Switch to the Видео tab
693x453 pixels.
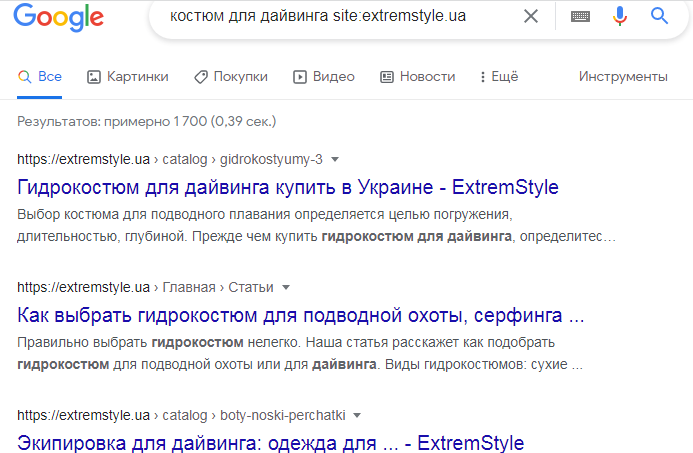point(324,77)
